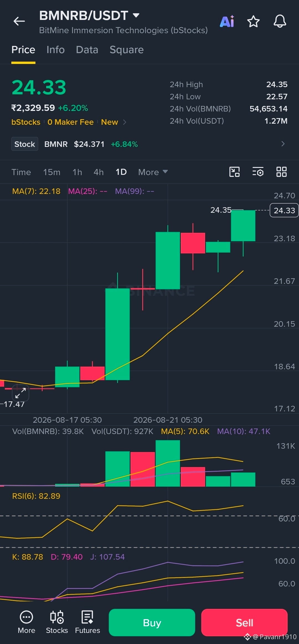
Task: Tap the D: 79.40 value
Action: point(67,557)
